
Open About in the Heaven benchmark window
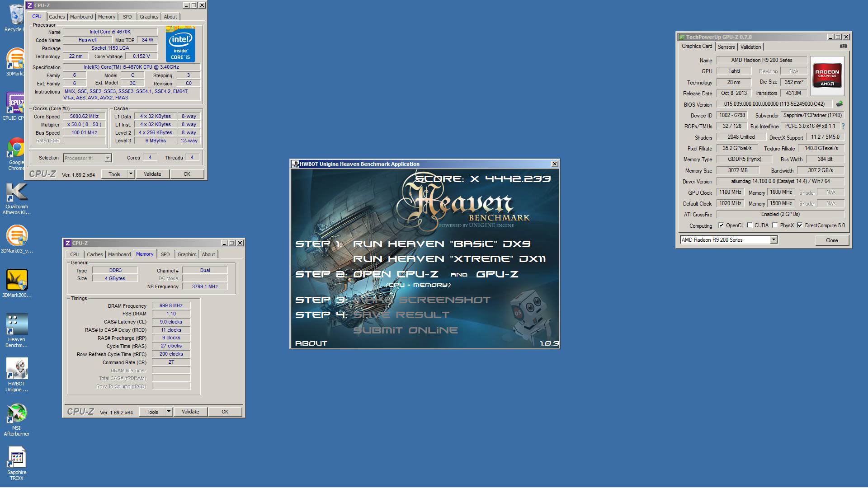point(311,343)
